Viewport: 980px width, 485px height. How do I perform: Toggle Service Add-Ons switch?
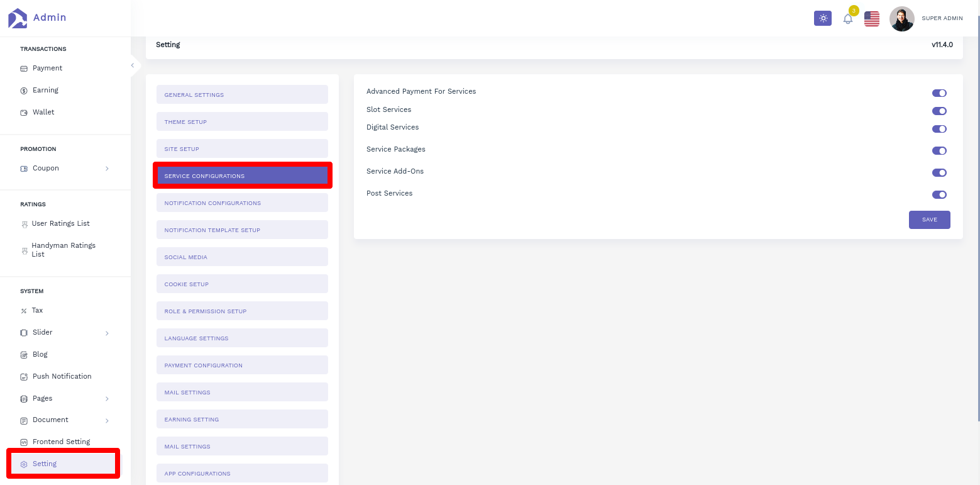point(939,173)
